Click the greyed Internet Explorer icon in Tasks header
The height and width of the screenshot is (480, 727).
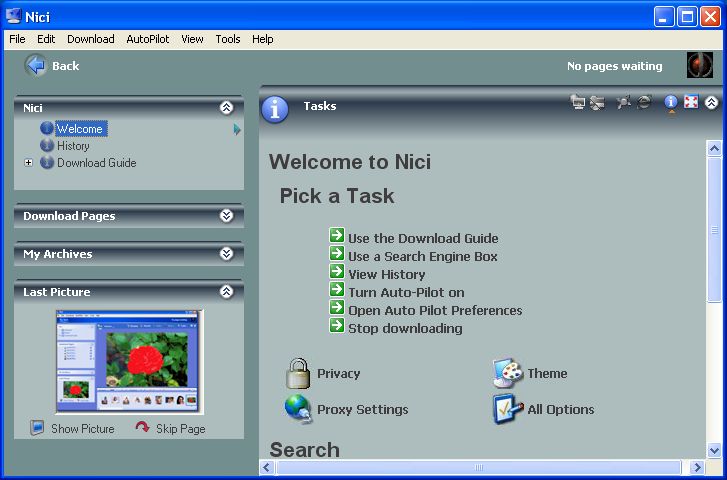644,102
